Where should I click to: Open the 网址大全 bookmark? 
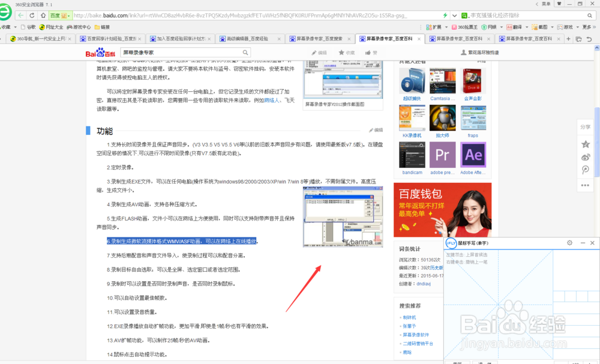pos(51,27)
